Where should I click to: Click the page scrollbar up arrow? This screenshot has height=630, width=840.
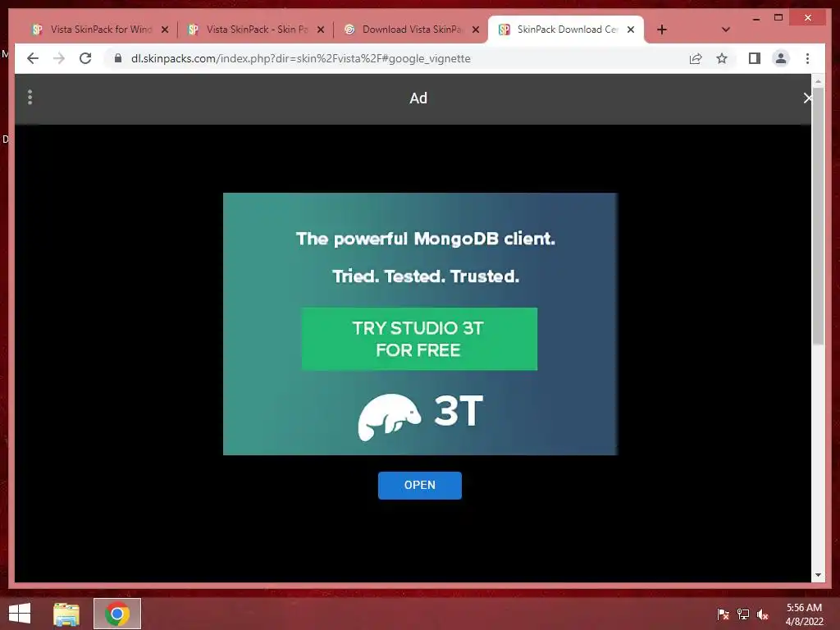(818, 81)
